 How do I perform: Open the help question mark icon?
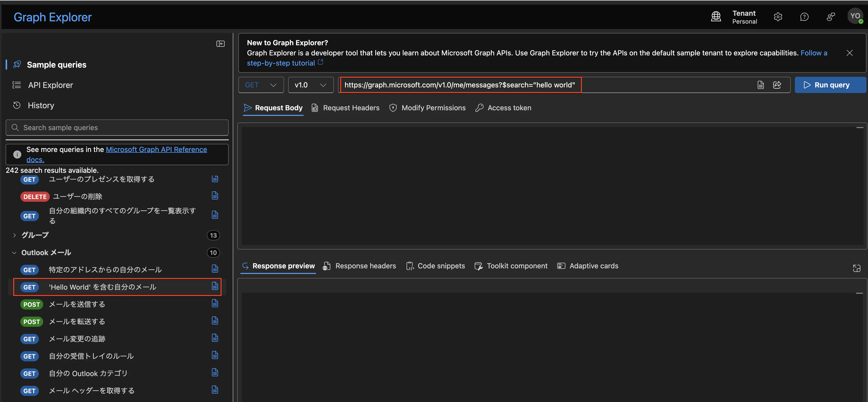tap(804, 17)
